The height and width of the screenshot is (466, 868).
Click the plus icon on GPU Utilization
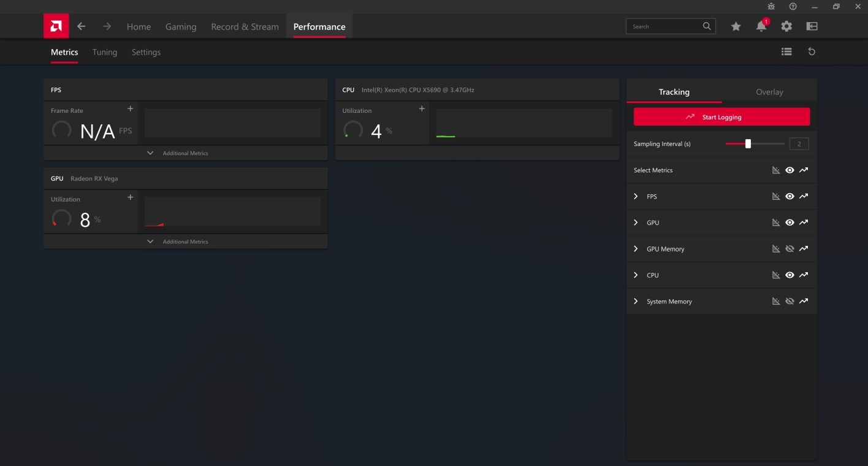point(130,197)
